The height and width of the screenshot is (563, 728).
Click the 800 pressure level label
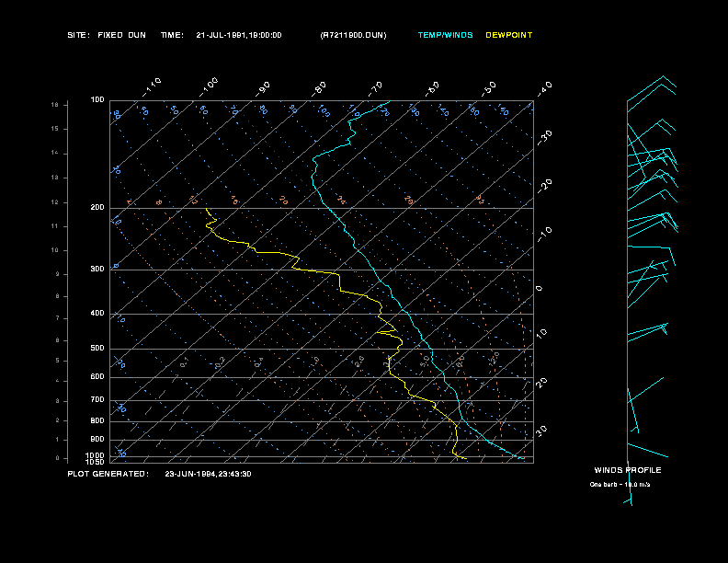click(97, 420)
